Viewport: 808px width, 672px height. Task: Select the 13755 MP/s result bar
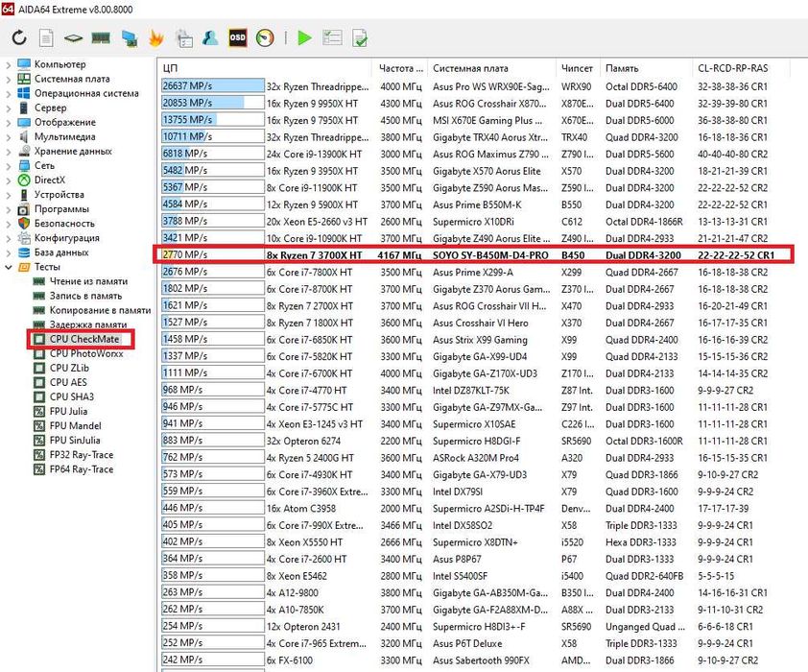pos(213,120)
